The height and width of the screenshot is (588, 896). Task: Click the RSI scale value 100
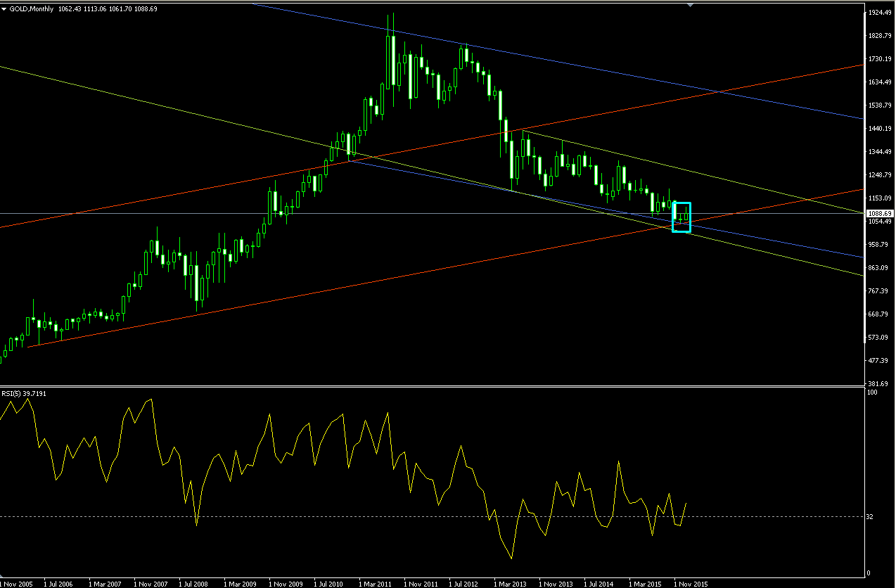coord(871,392)
